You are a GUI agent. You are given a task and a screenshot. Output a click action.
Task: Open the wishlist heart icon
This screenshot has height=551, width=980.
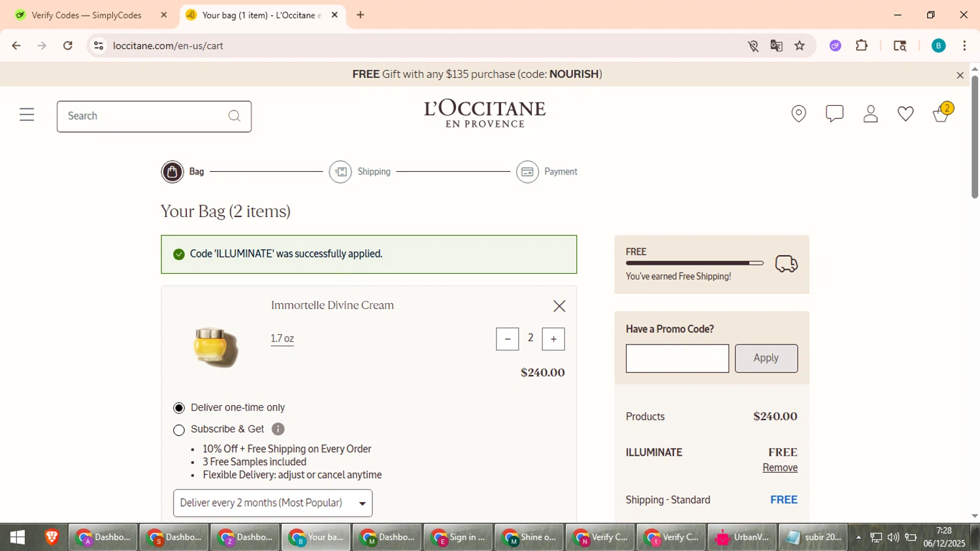click(906, 114)
